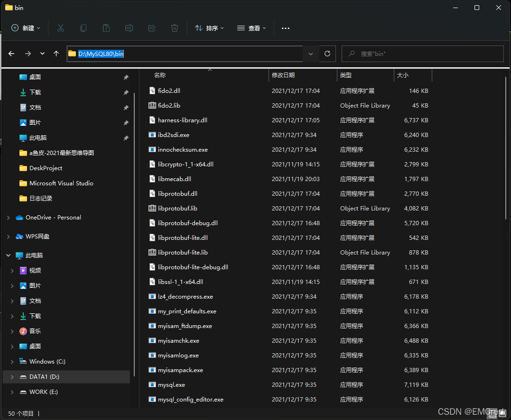Click the Cut scissors icon
Viewport: 511px width, 420px height.
tap(61, 28)
